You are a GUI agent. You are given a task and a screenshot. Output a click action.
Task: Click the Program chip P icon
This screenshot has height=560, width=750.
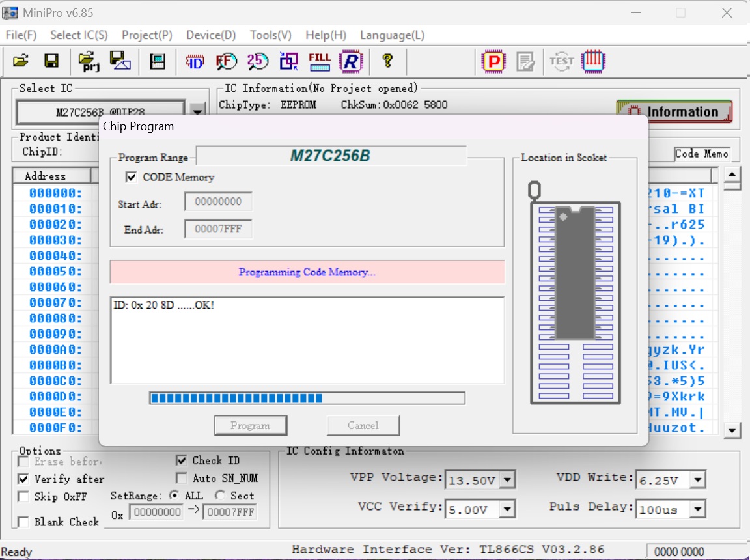493,62
